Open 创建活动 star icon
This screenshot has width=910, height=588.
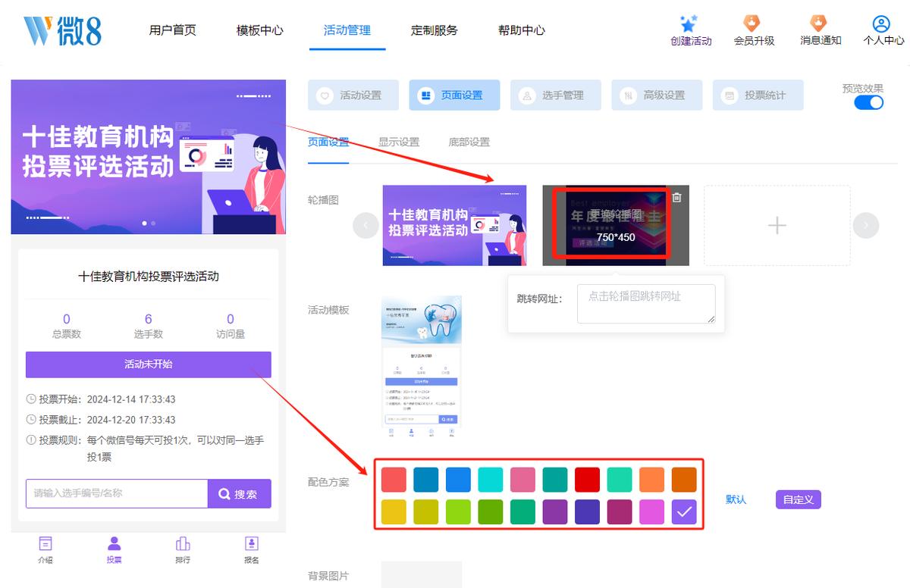pos(689,23)
